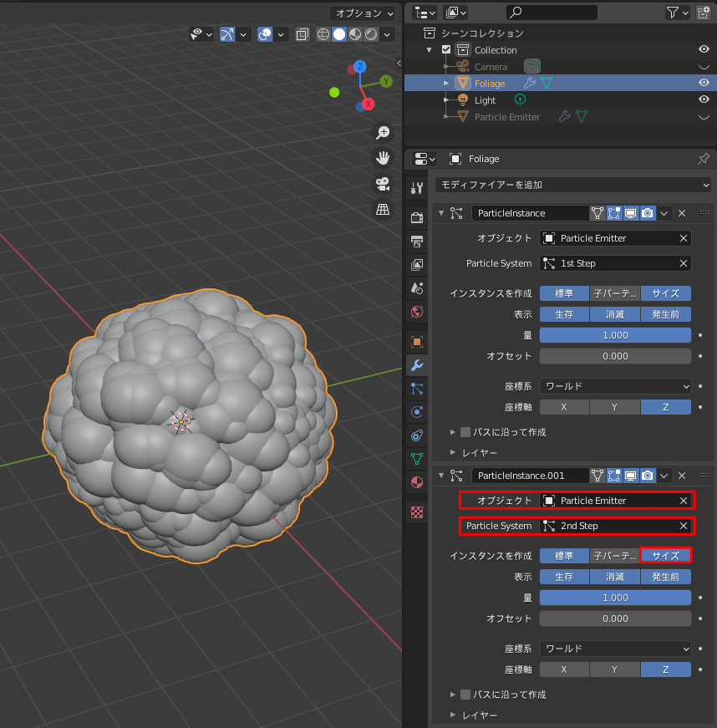Open Tool properties tab
717x728 pixels.
click(x=417, y=188)
